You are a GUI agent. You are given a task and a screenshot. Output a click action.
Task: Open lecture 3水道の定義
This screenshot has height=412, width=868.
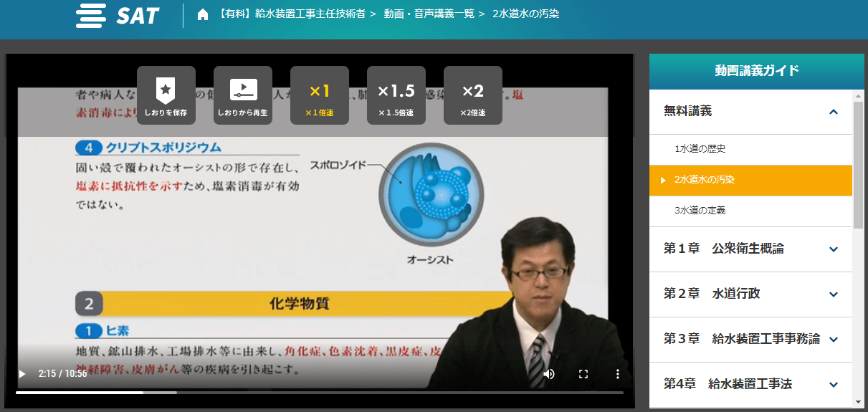click(750, 211)
